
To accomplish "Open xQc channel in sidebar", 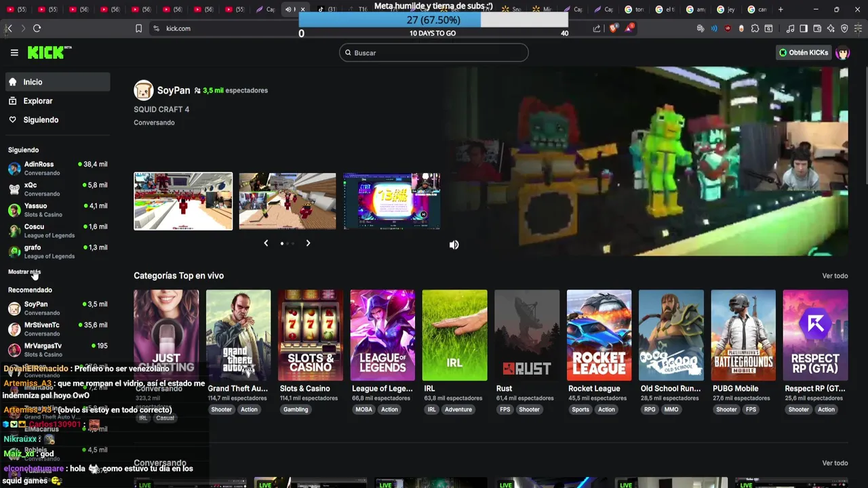I will click(x=58, y=189).
